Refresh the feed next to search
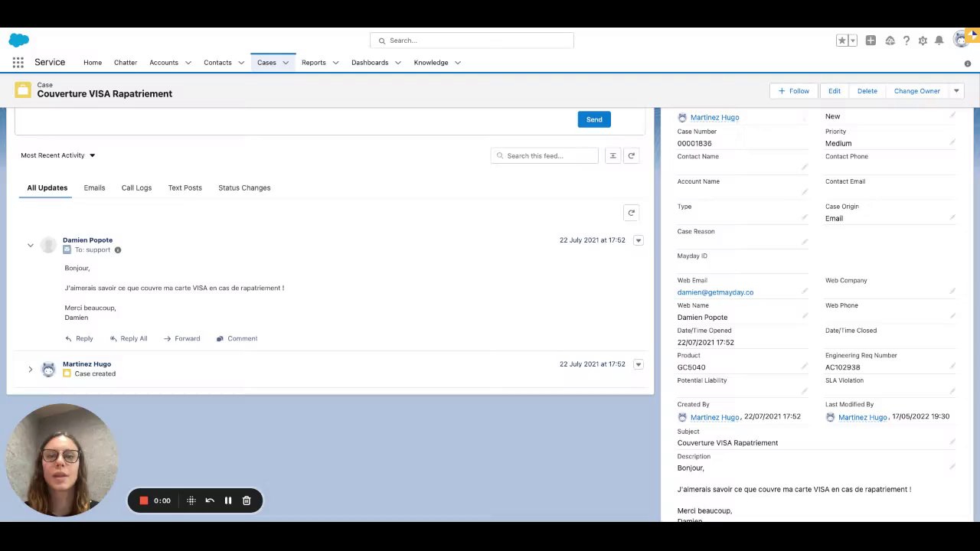The image size is (980, 551). pos(631,155)
